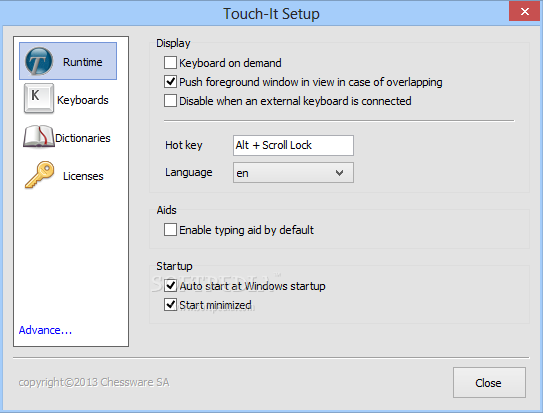Click the Dictionaries open book icon
This screenshot has width=543, height=413.
pyautogui.click(x=39, y=137)
